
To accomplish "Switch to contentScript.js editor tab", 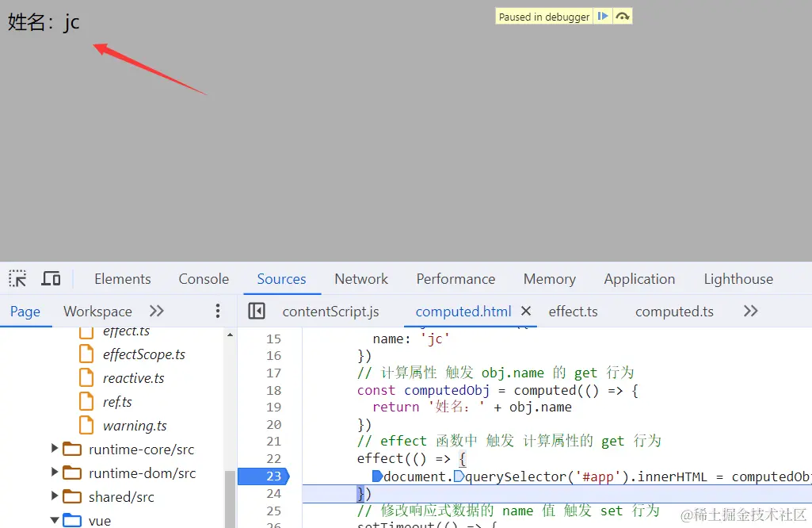I will tap(330, 312).
